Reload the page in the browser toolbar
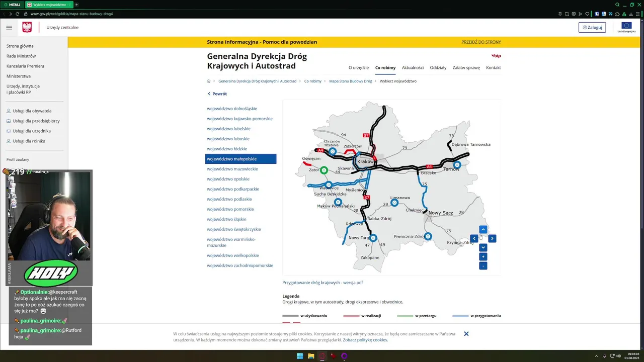Viewport: 644px width, 362px height. [x=18, y=14]
